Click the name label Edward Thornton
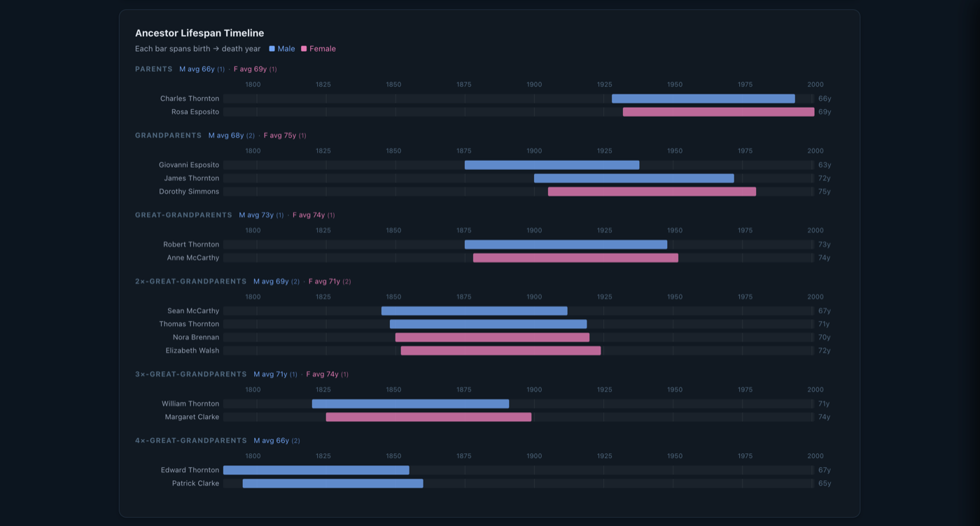Viewport: 980px width, 526px height. click(190, 471)
